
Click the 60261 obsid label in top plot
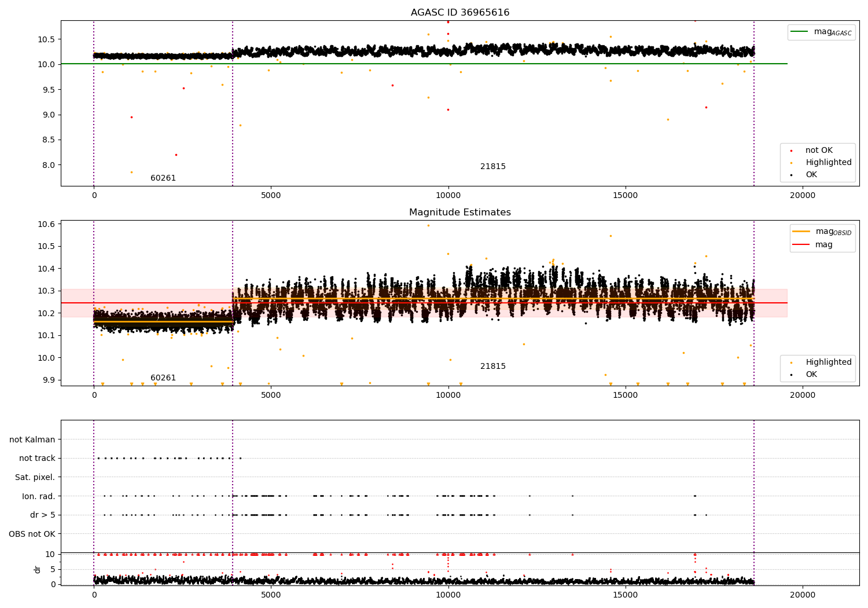pos(163,178)
